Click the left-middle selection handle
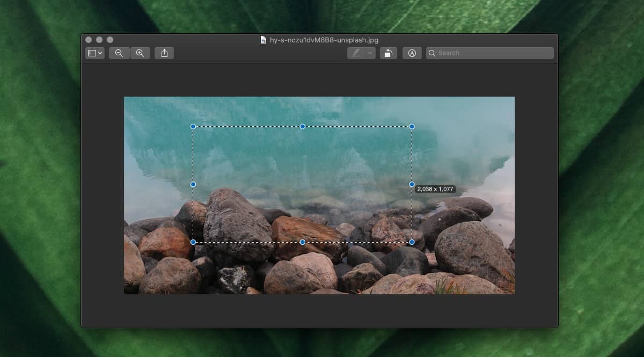644x357 pixels. (x=193, y=184)
